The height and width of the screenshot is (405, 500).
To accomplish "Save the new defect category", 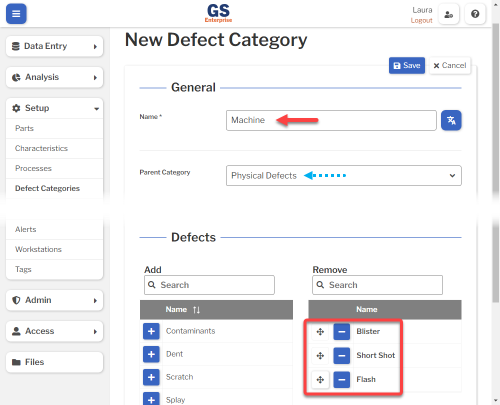I will tap(407, 65).
